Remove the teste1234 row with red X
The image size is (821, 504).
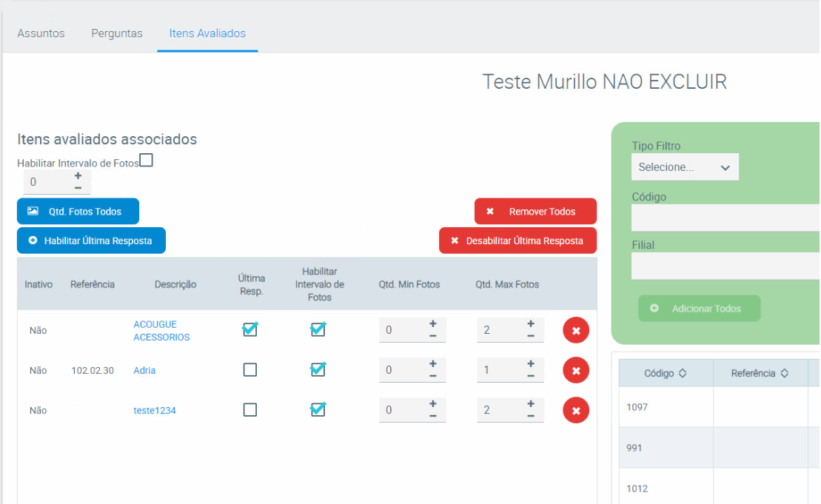(x=575, y=410)
